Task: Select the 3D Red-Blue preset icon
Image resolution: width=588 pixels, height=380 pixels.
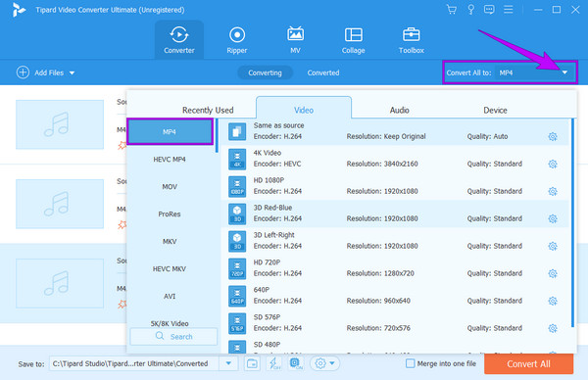Action: (x=237, y=214)
